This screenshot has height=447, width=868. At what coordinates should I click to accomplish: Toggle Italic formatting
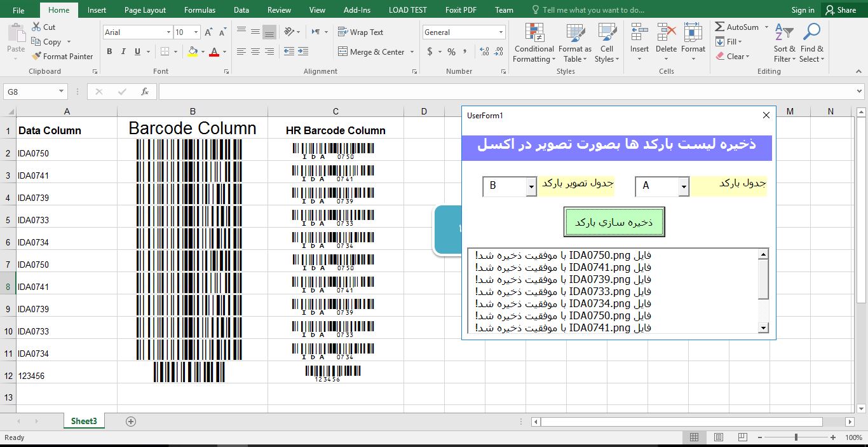tap(123, 52)
